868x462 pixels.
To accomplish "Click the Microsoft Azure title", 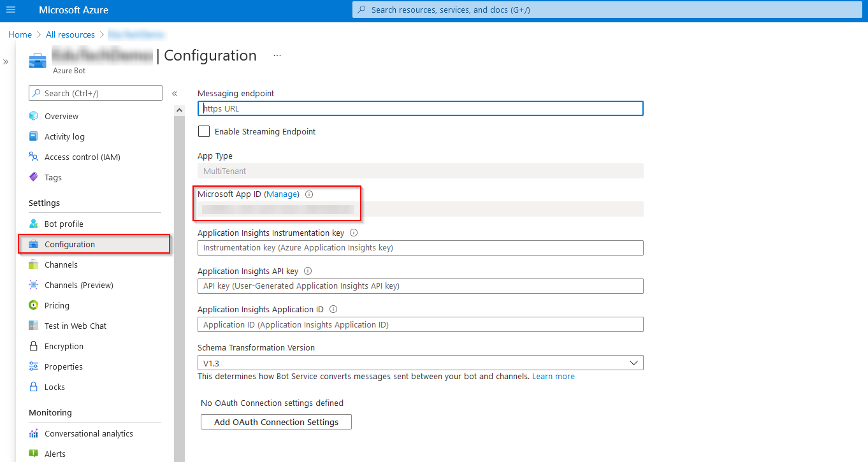I will click(73, 10).
